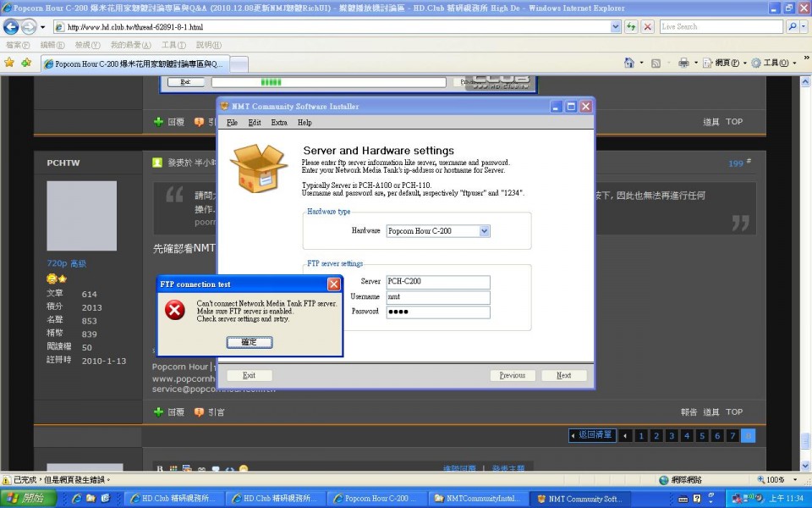
Task: Open Edit menu in NMT installer
Action: (x=255, y=122)
